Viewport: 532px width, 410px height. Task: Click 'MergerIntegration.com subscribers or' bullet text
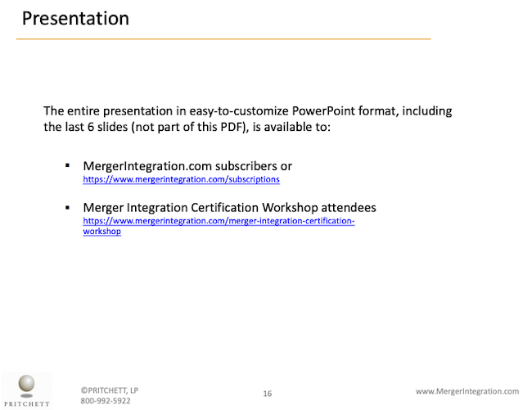click(187, 166)
